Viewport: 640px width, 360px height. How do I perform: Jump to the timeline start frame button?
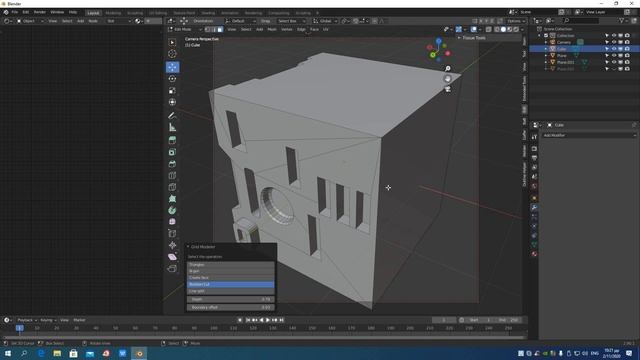[x=248, y=320]
